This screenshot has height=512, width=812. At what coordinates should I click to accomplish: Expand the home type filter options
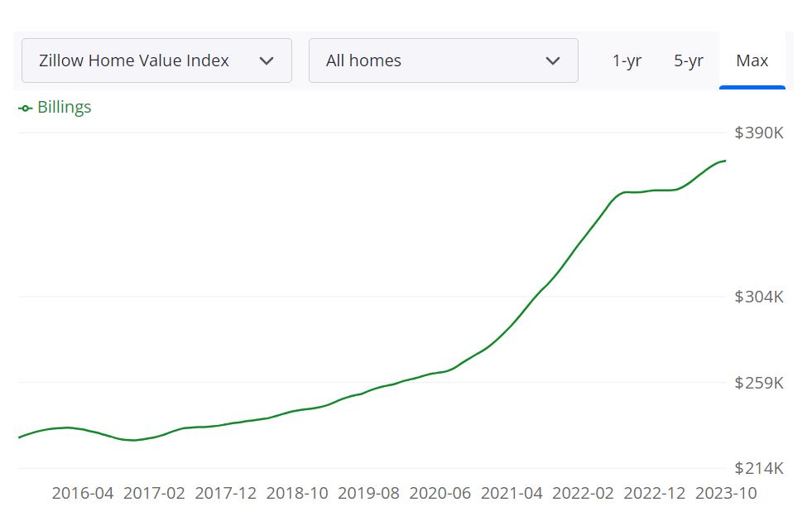coord(444,60)
